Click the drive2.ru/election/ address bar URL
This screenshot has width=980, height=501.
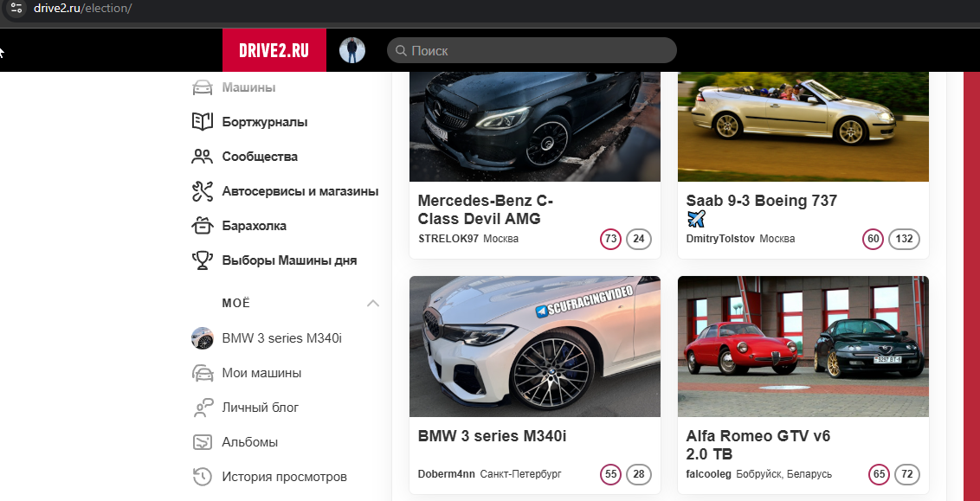[x=82, y=9]
